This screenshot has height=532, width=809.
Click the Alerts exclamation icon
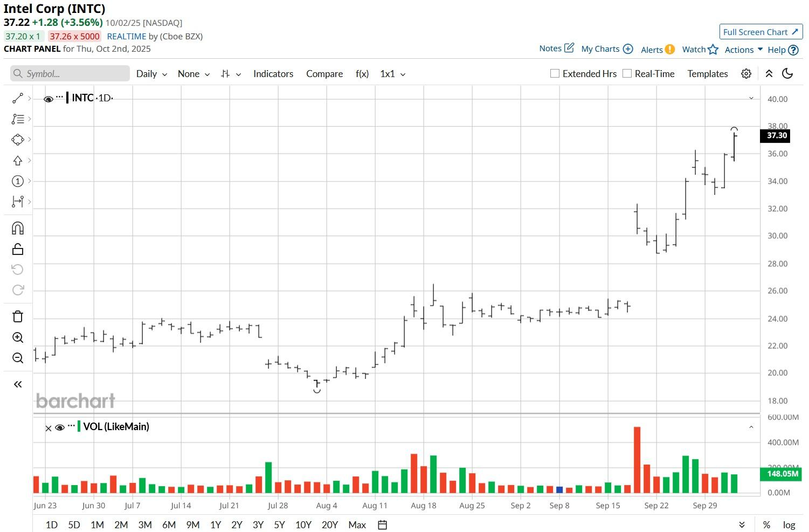coord(670,49)
